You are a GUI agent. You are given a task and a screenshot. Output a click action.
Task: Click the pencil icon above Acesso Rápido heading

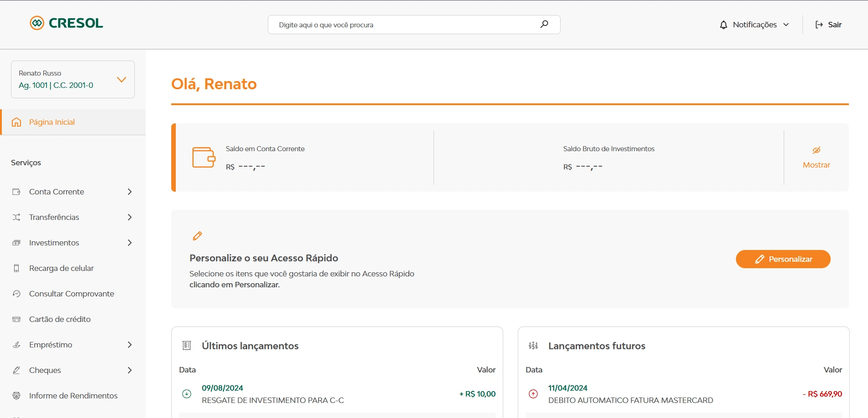197,236
